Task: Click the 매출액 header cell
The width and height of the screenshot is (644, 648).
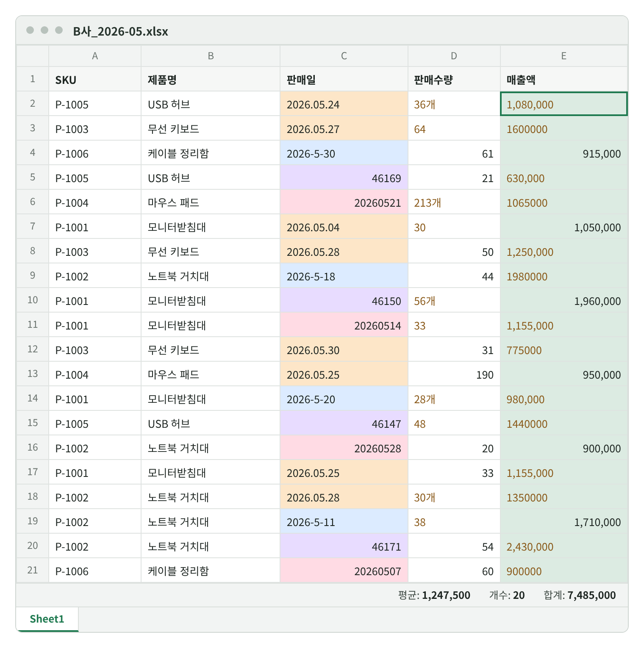Action: pyautogui.click(x=564, y=79)
